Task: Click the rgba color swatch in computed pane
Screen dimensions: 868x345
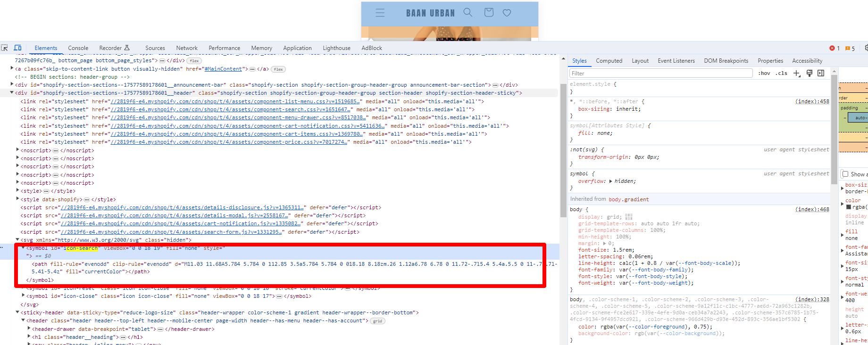Action: (x=849, y=207)
